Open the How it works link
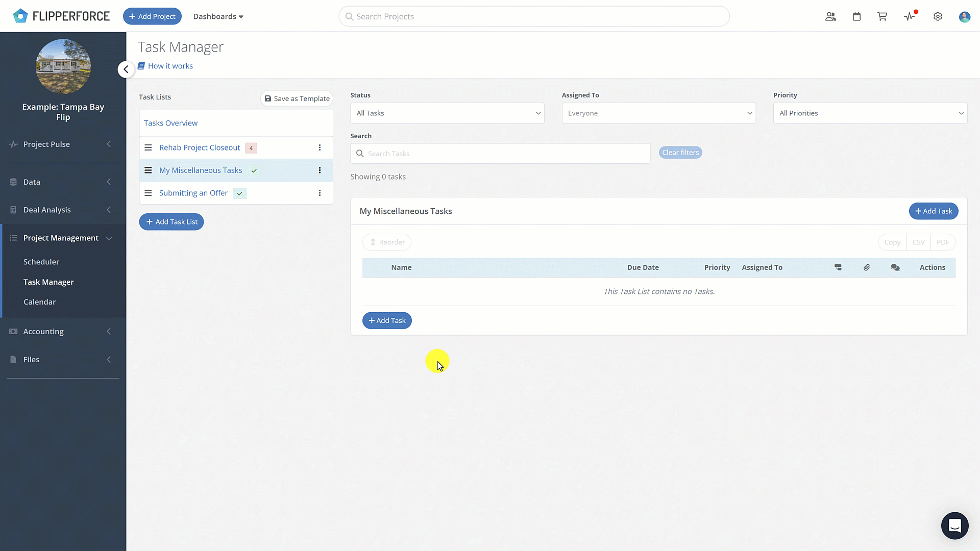Viewport: 980px width, 551px height. click(165, 66)
